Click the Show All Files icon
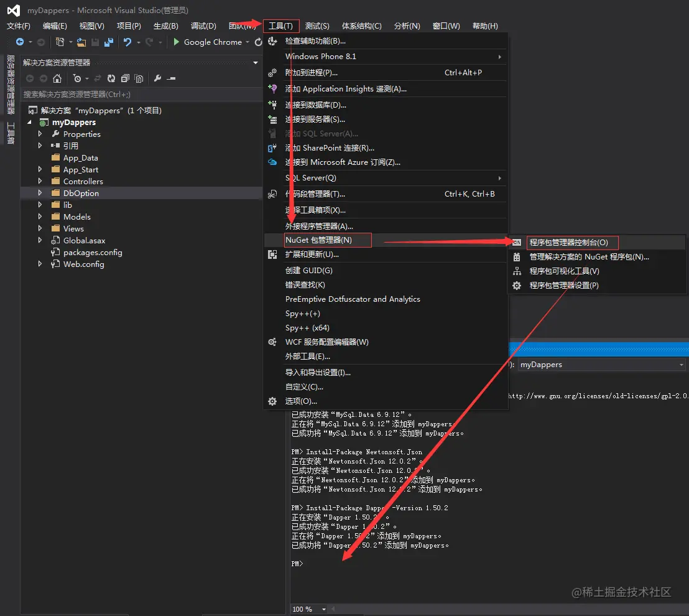The width and height of the screenshot is (689, 616). click(x=139, y=78)
